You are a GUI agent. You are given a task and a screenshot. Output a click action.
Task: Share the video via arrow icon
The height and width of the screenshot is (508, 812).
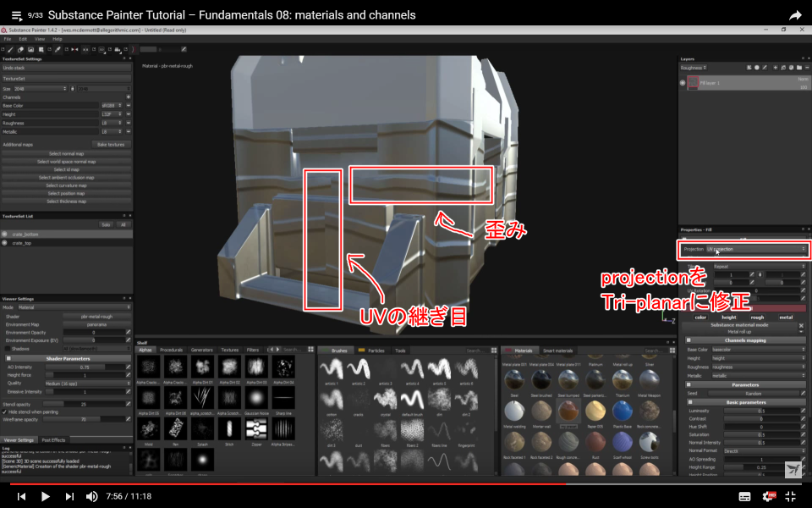(x=795, y=15)
